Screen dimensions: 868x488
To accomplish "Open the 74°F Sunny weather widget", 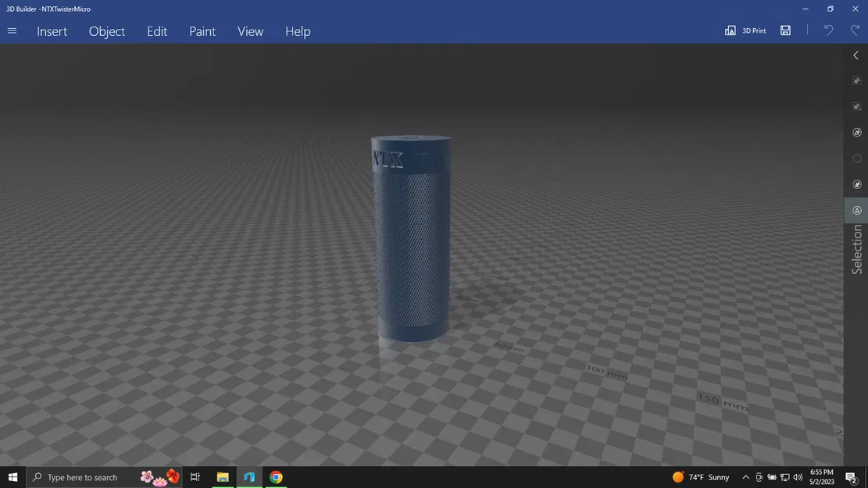I will coord(701,477).
